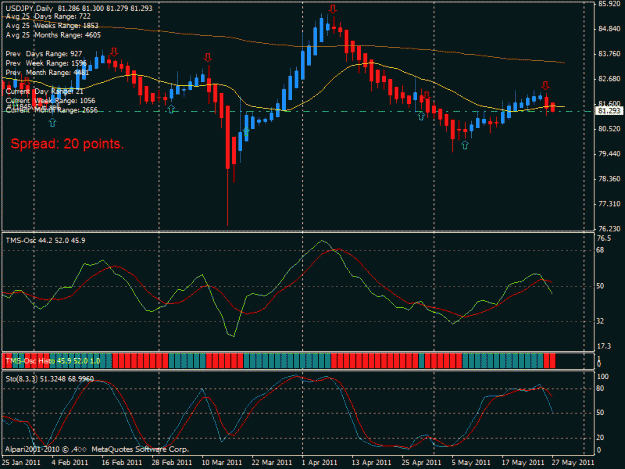The height and width of the screenshot is (469, 625).
Task: Click the red sell arrow above latest candles
Action: pos(545,85)
